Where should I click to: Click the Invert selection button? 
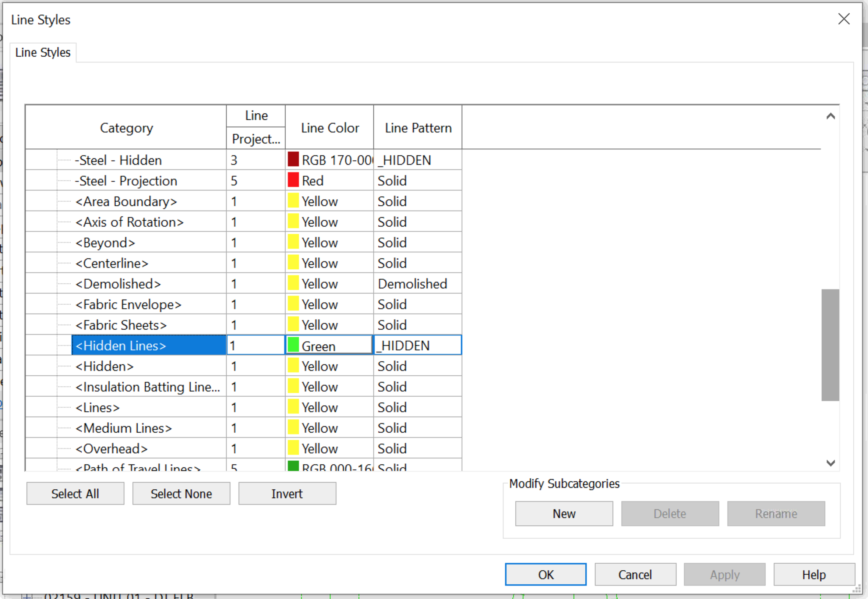287,493
